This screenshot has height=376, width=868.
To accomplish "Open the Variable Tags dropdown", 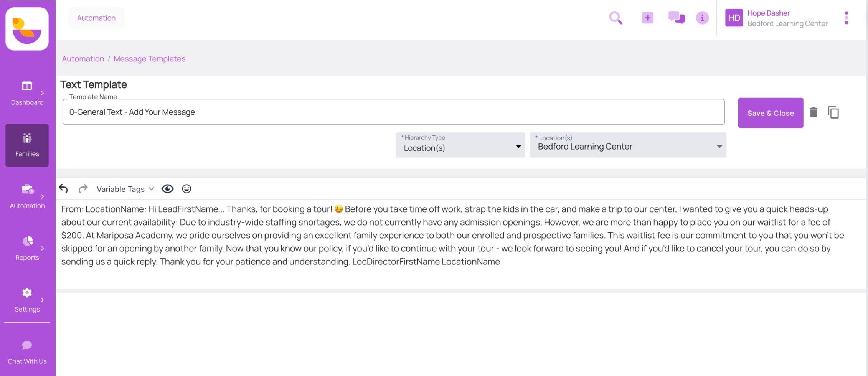I will pyautogui.click(x=125, y=189).
